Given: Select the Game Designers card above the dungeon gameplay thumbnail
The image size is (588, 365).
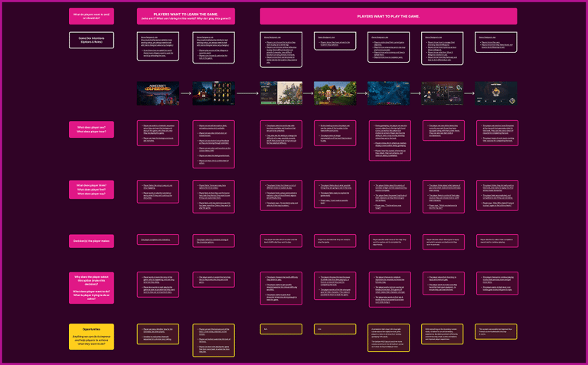Looking at the screenshot, I should coord(388,47).
